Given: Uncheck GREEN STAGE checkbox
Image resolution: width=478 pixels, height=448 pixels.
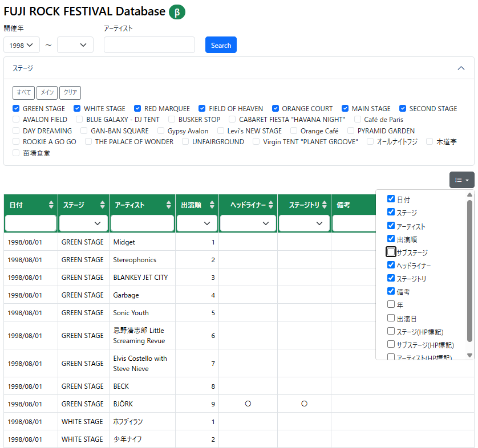Looking at the screenshot, I should click(x=16, y=108).
